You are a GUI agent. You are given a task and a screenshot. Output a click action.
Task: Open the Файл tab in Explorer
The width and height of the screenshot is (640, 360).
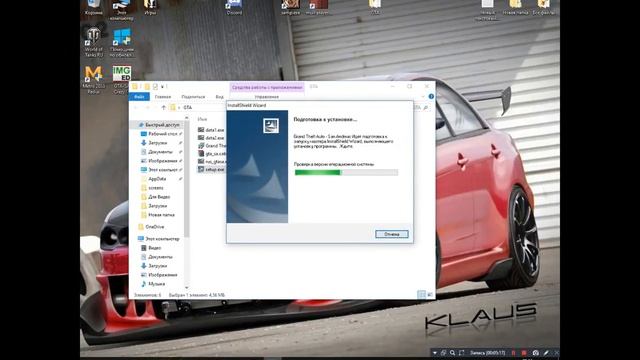pyautogui.click(x=139, y=97)
